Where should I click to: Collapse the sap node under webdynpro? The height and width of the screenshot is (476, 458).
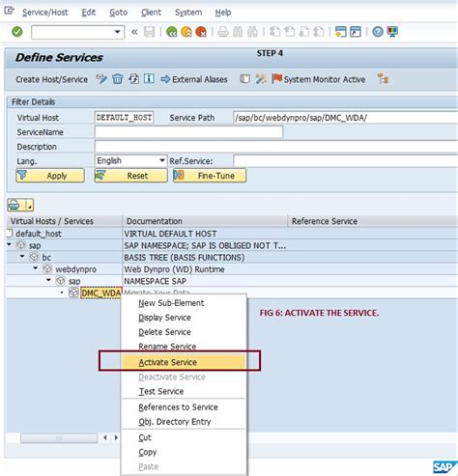[x=48, y=280]
